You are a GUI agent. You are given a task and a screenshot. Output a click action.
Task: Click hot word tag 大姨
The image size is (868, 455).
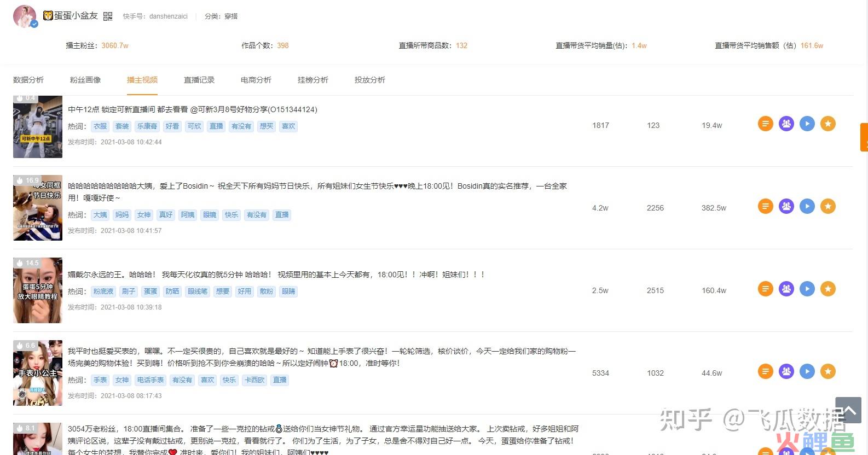[x=100, y=215]
